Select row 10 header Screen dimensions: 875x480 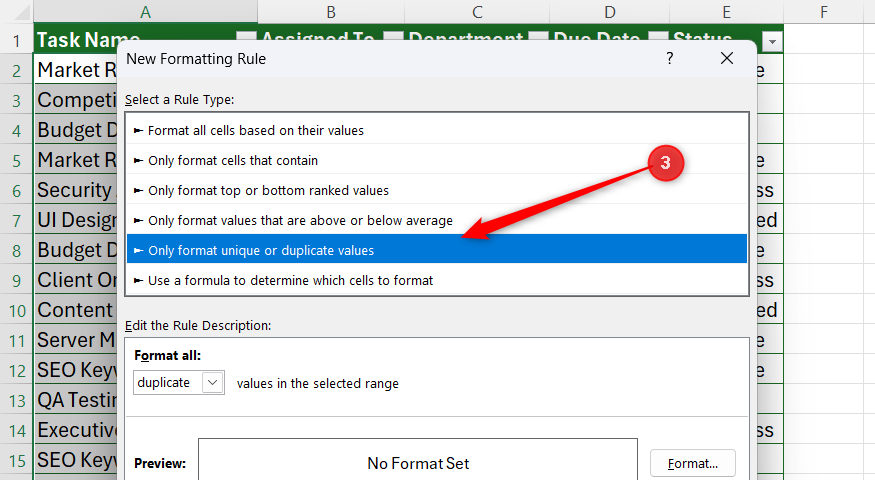pyautogui.click(x=17, y=310)
